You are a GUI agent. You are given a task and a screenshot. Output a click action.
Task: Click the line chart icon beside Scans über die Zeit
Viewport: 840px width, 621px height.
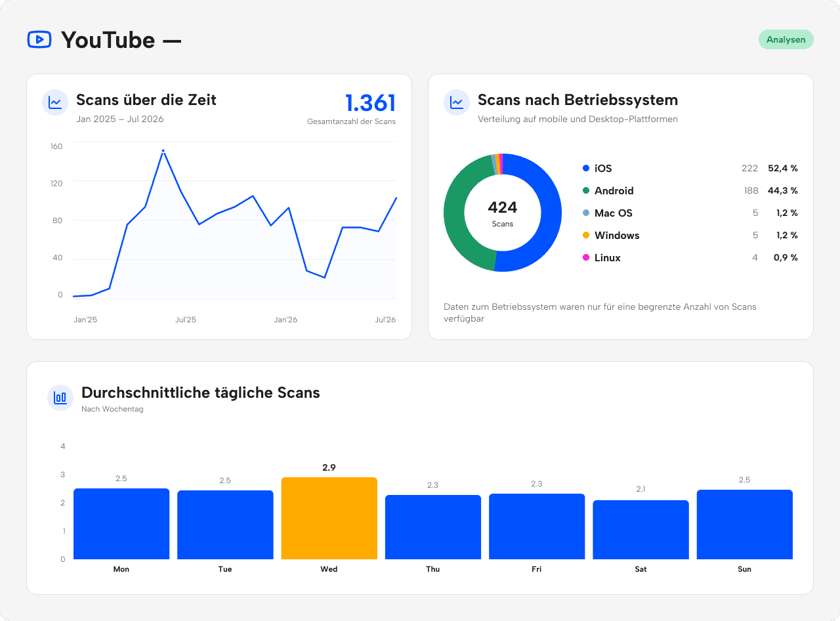pos(55,102)
